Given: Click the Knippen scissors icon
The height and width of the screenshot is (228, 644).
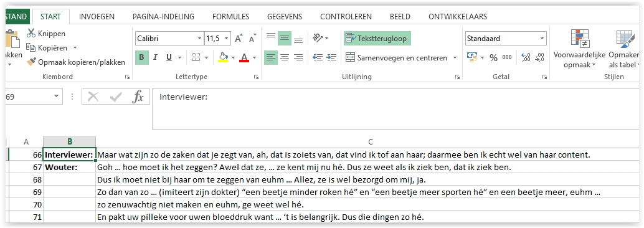Looking at the screenshot, I should click(31, 33).
